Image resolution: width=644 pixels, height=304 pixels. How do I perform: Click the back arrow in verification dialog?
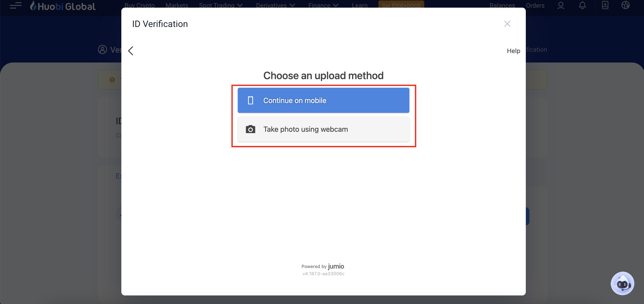[131, 51]
